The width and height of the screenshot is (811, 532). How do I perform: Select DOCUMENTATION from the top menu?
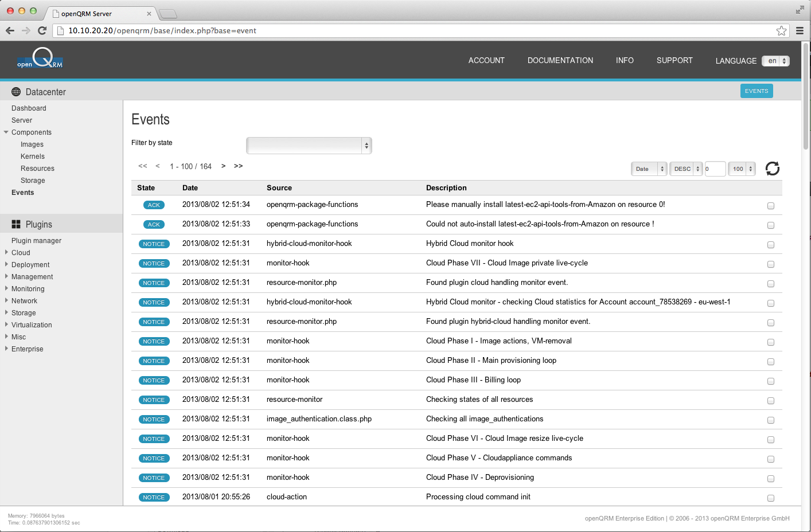560,60
